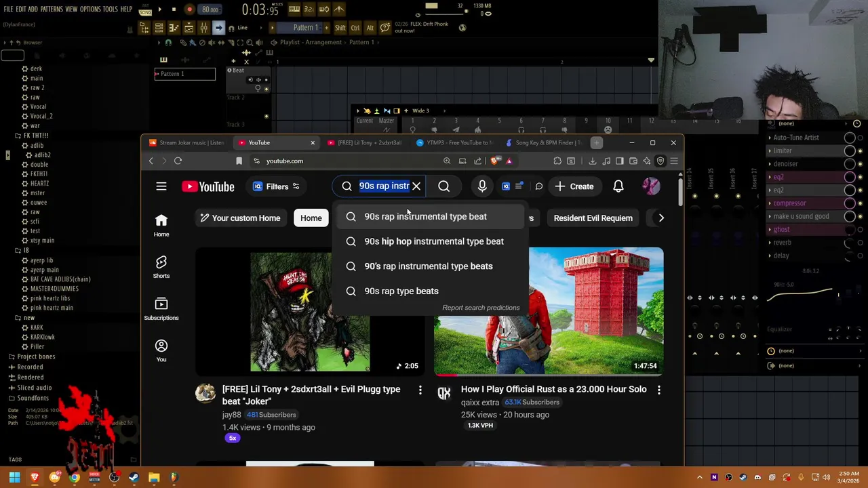Screen dimensions: 868x488
Task: Click Your custom Home chip
Action: pyautogui.click(x=239, y=218)
